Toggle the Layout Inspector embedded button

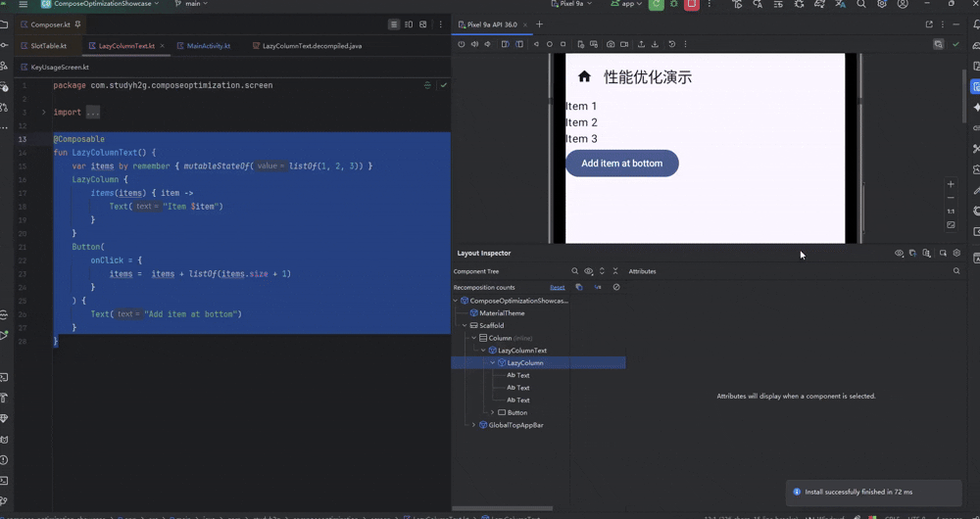(938, 44)
